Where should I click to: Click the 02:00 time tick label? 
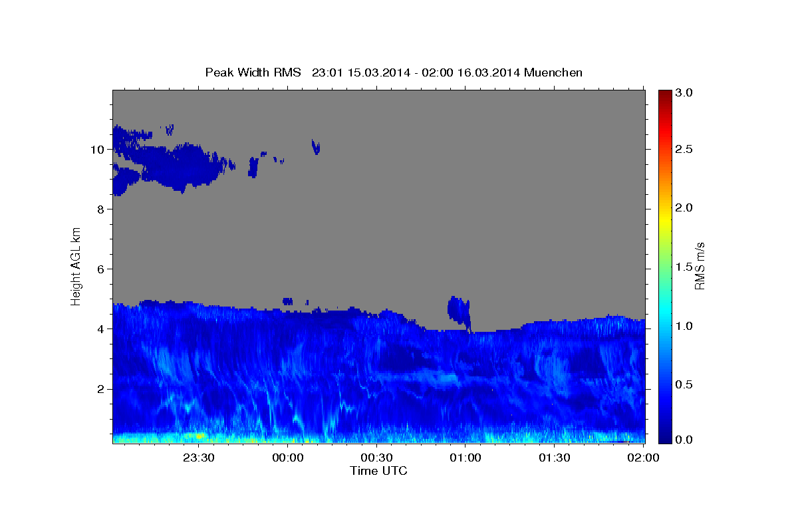(643, 458)
